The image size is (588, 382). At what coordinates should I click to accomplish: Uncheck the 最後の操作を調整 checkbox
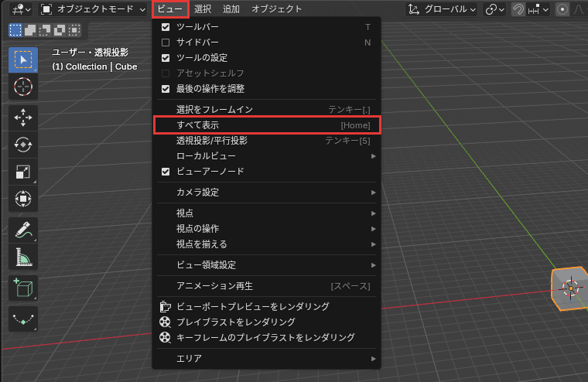click(x=166, y=89)
